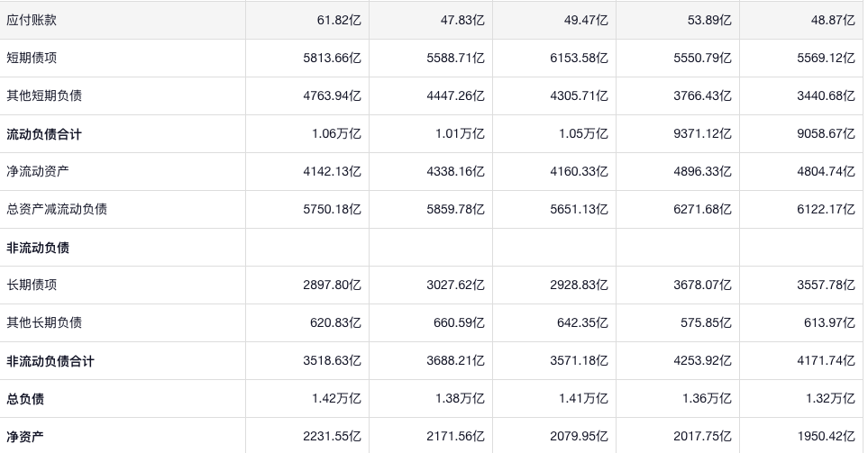This screenshot has width=868, height=453.
Task: Select the 净资产 row heading
Action: pyautogui.click(x=25, y=437)
